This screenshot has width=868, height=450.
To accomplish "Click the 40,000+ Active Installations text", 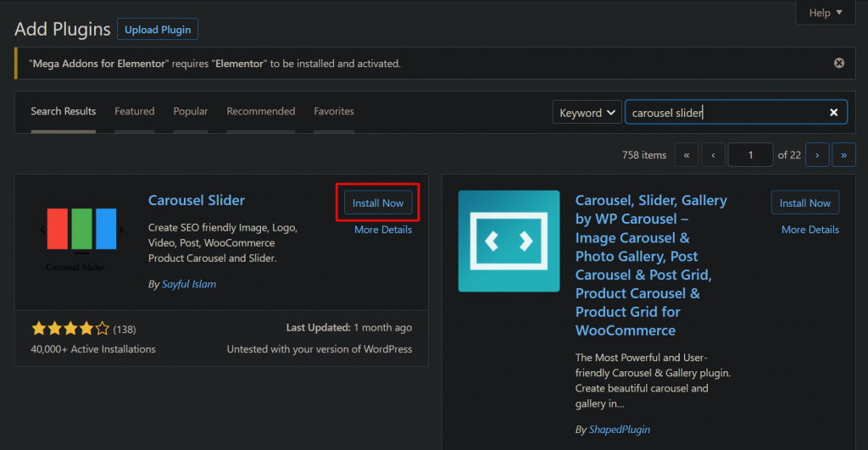I will tap(93, 349).
